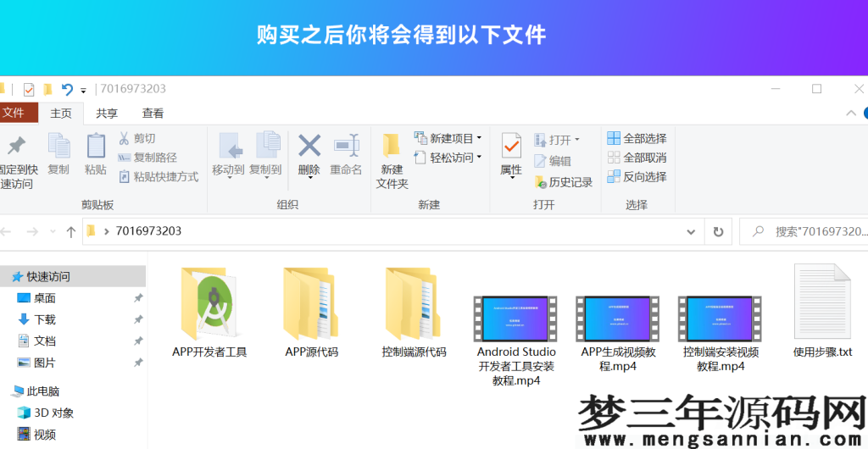Click the Refresh button
868x449 pixels.
(x=718, y=231)
